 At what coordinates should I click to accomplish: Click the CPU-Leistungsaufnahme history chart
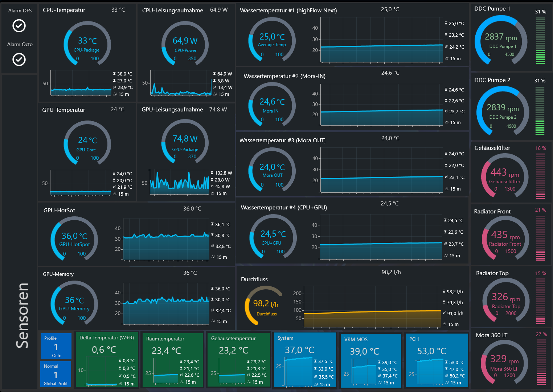pos(181,83)
